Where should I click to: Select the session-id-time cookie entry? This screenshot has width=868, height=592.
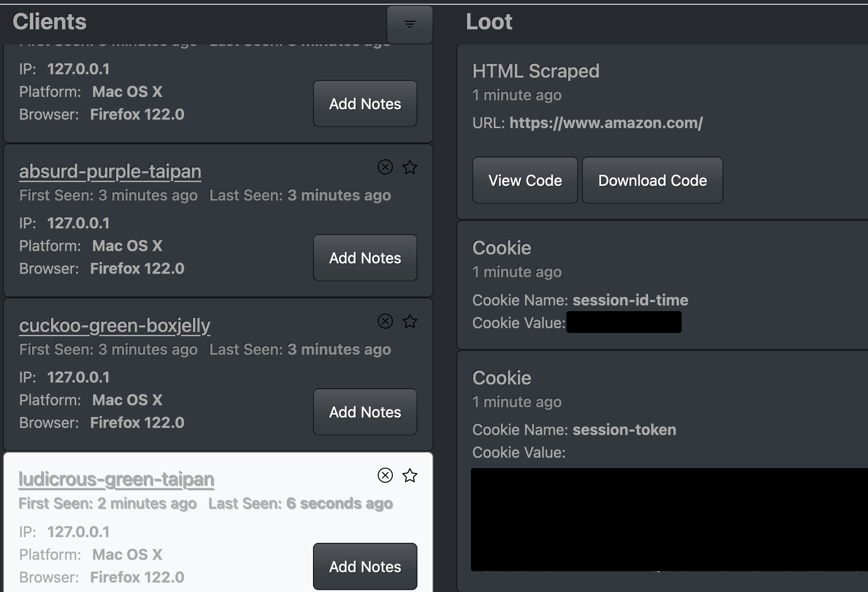pos(630,300)
